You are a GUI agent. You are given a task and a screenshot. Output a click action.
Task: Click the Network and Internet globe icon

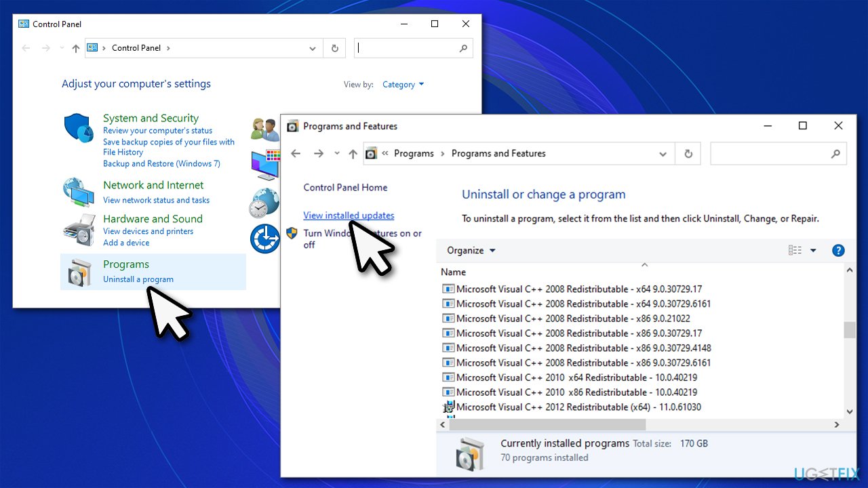point(78,192)
